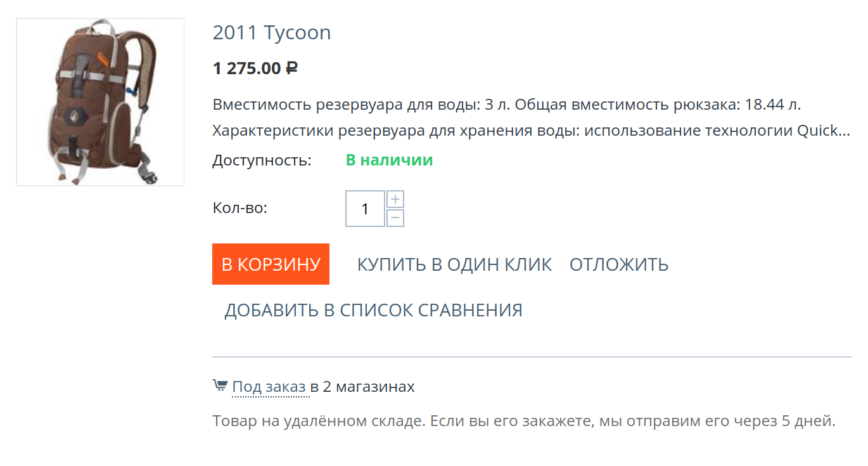This screenshot has height=466, width=868.
Task: Click the 2011 Tycoon product title
Action: click(272, 33)
